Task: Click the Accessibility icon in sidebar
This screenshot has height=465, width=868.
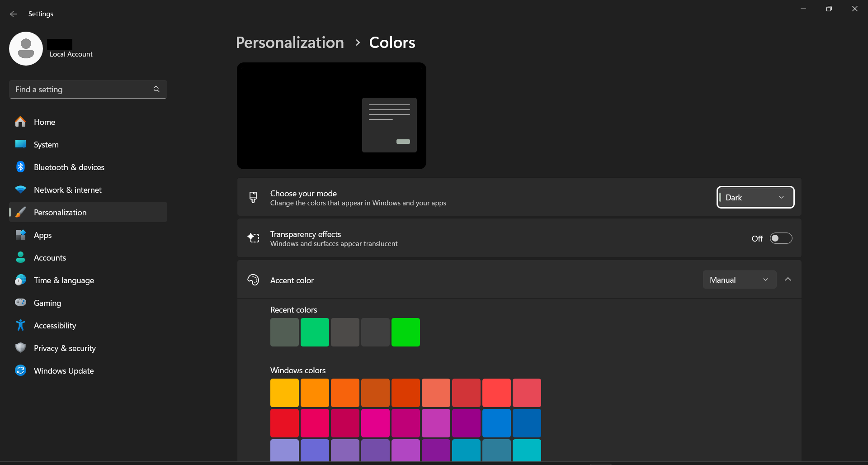Action: 21,325
